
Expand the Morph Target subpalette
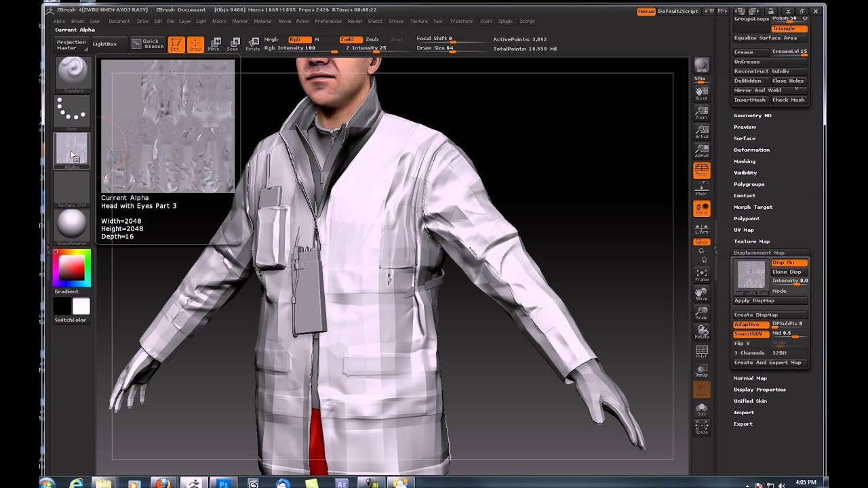pos(753,207)
